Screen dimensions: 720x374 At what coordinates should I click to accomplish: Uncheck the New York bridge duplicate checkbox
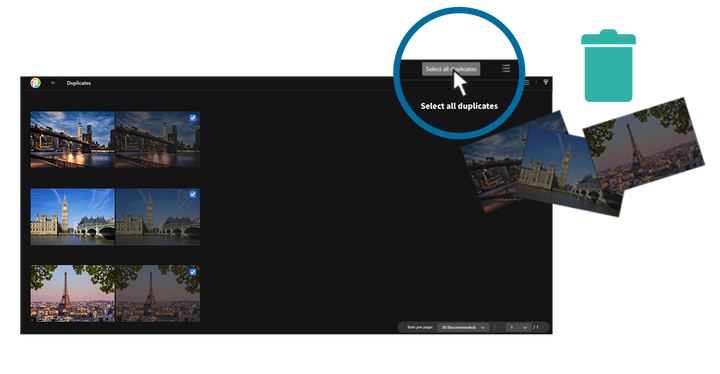(x=193, y=118)
